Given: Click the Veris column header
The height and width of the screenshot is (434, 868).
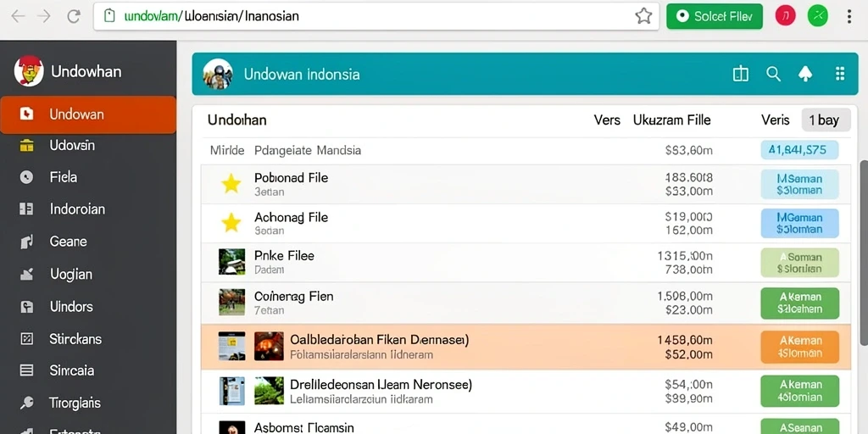Looking at the screenshot, I should point(776,120).
